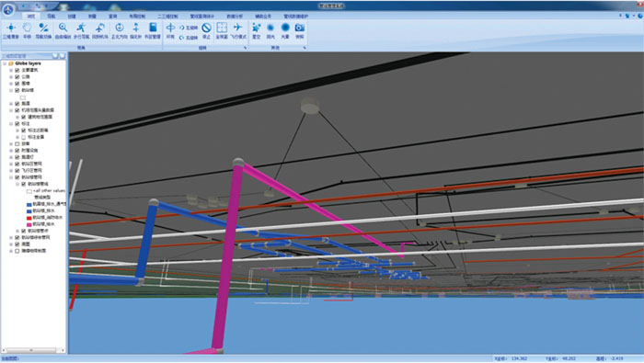Switch to the second ribbon tab
Image resolution: width=644 pixels, height=363 pixels.
(52, 16)
